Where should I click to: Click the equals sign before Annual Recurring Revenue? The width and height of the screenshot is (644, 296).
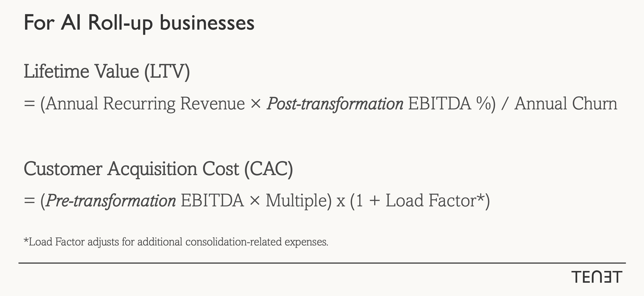pos(29,104)
